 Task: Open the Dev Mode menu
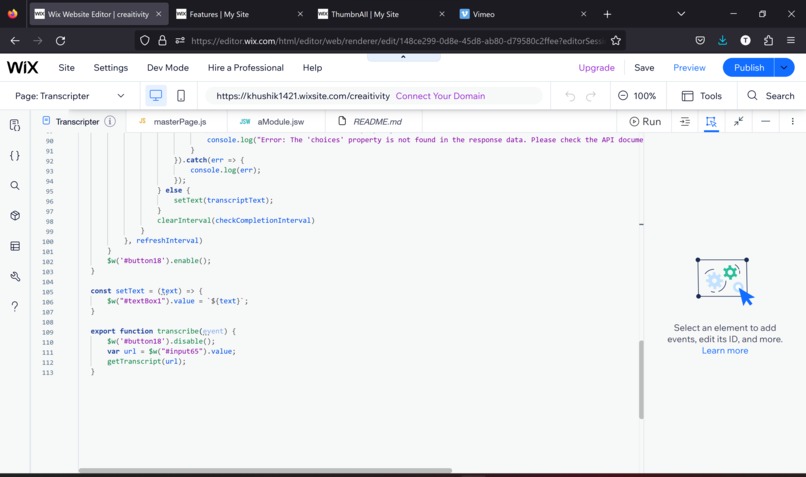[x=168, y=67]
